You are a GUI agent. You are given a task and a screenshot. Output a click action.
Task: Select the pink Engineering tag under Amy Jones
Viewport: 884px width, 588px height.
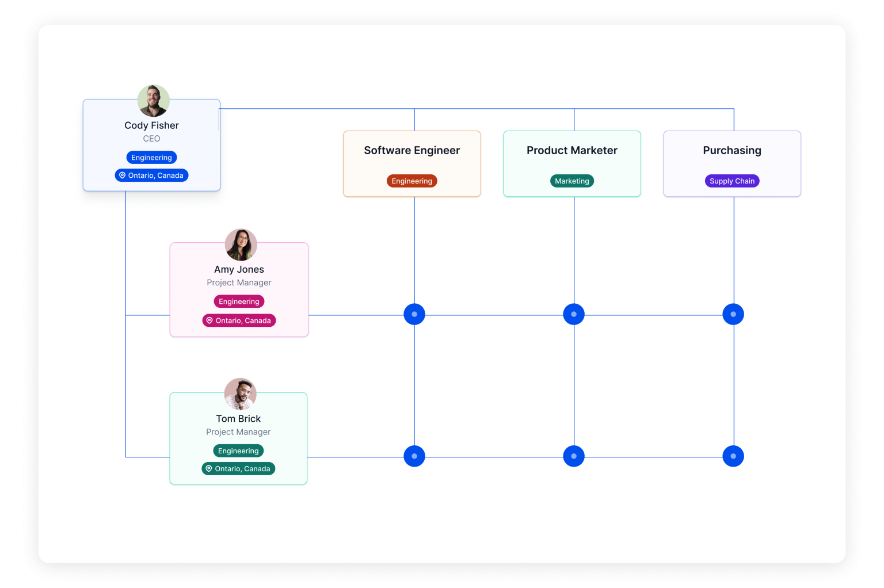[239, 301]
